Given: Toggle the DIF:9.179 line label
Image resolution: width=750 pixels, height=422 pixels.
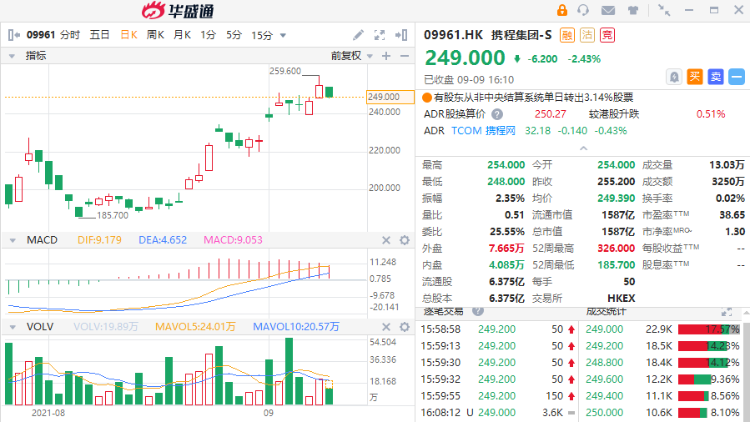Looking at the screenshot, I should click(x=99, y=240).
